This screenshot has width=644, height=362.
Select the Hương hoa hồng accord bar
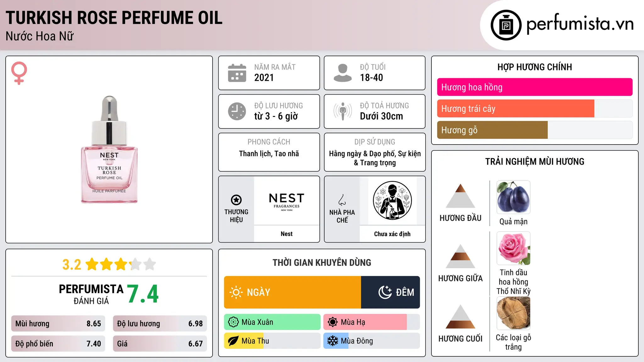535,87
